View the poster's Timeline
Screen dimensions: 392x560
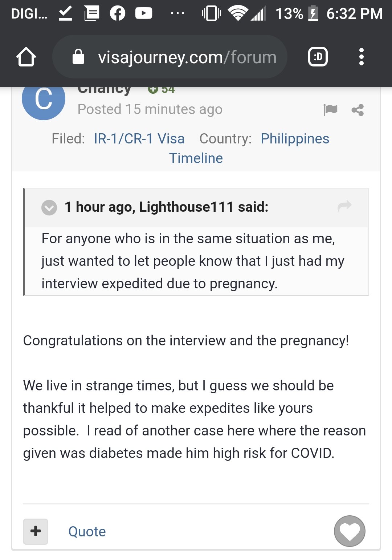[x=196, y=158]
